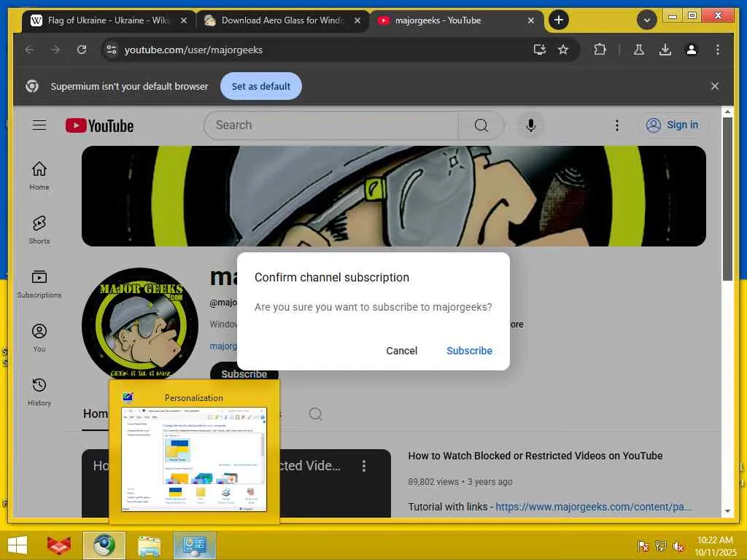This screenshot has height=560, width=747.
Task: Reload the current page
Action: (x=82, y=50)
